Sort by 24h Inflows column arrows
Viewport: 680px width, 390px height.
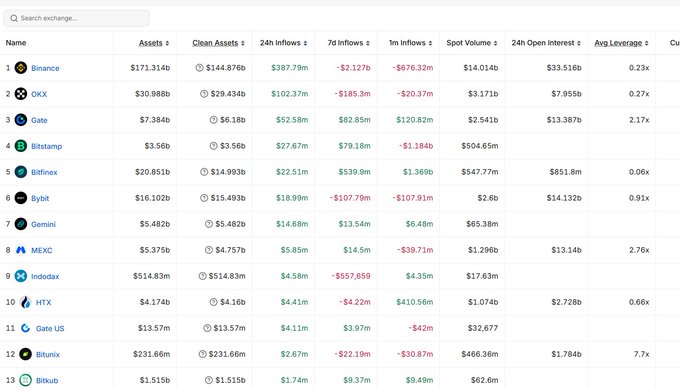coord(305,43)
